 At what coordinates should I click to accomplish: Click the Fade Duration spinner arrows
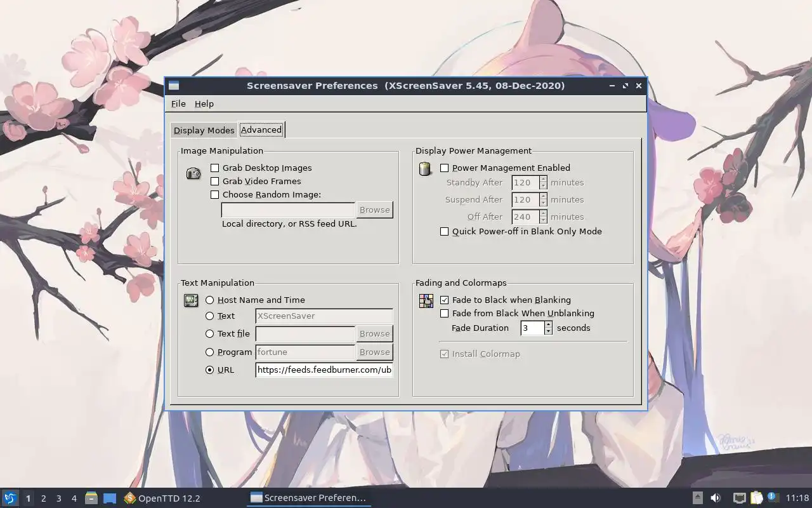[549, 328]
